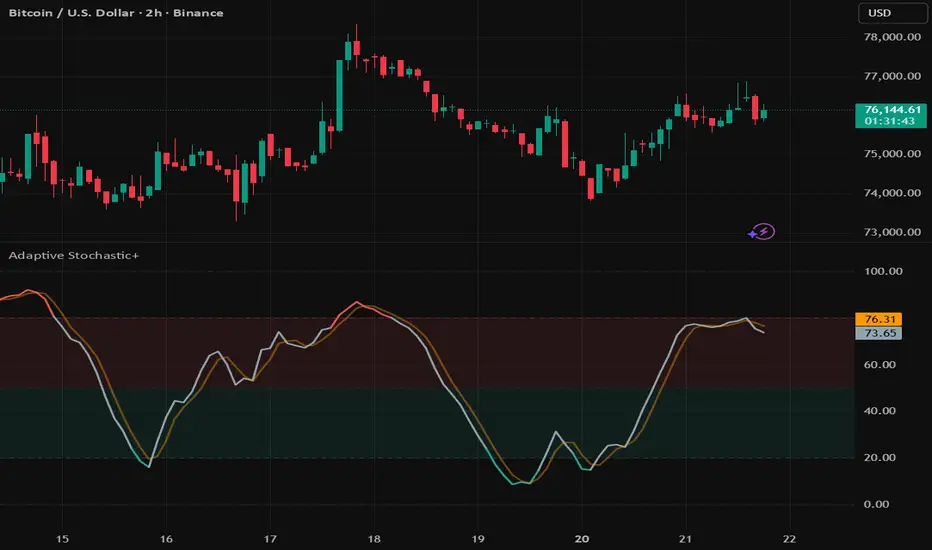Click the 20.00 indicator scale label
Image resolution: width=932 pixels, height=550 pixels.
[880, 458]
